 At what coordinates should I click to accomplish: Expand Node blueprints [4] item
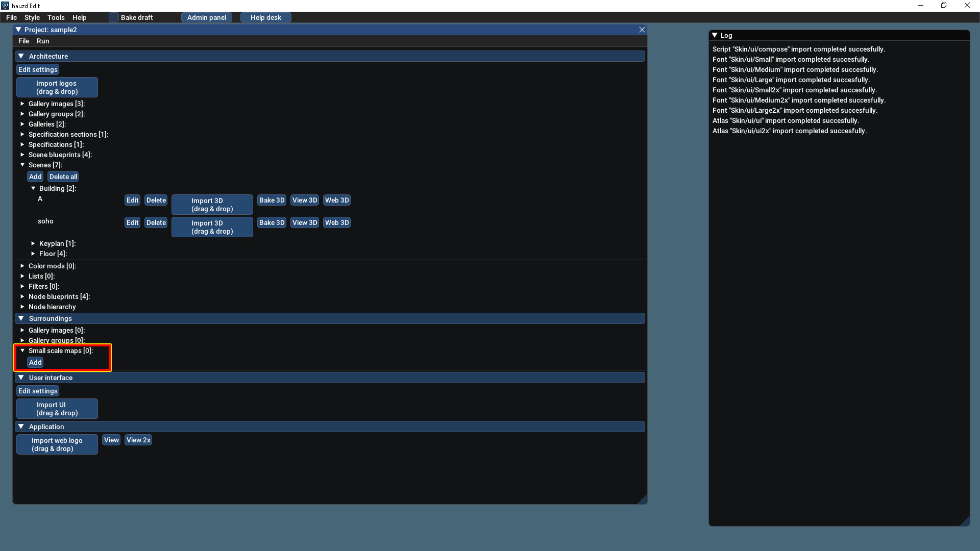(22, 296)
